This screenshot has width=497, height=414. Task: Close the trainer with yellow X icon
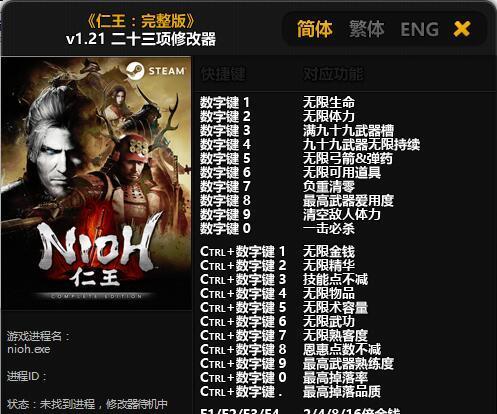pyautogui.click(x=462, y=29)
